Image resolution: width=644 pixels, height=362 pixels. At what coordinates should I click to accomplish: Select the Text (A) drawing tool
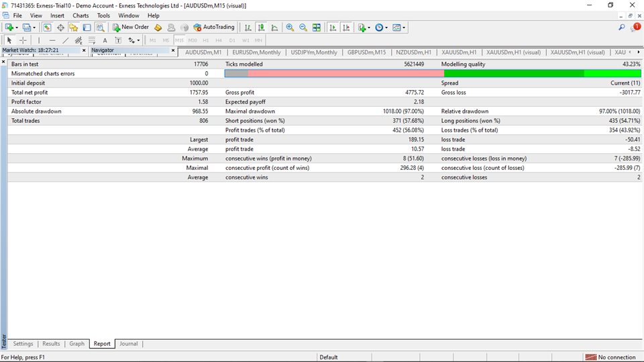coord(105,40)
